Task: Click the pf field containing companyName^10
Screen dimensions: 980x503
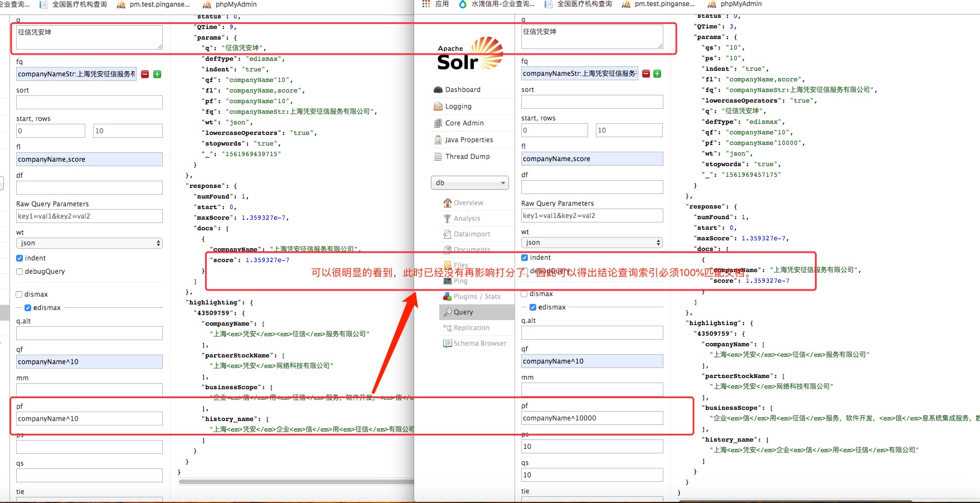Action: click(89, 418)
